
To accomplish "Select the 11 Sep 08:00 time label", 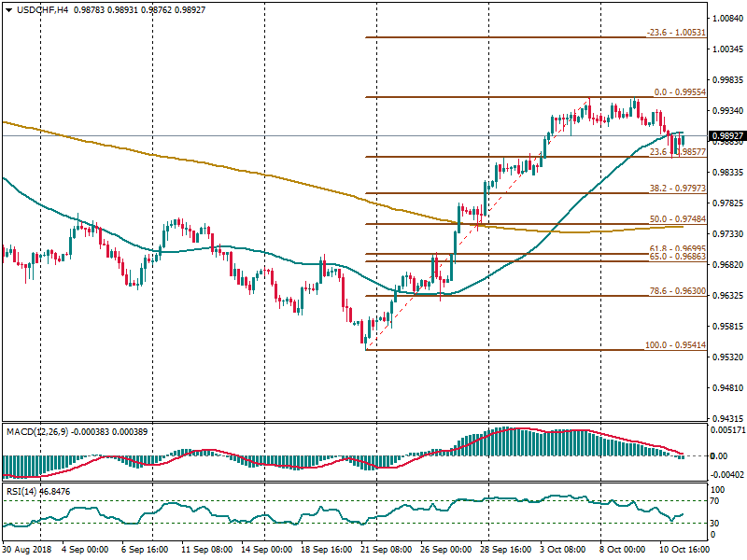I will coord(206,550).
